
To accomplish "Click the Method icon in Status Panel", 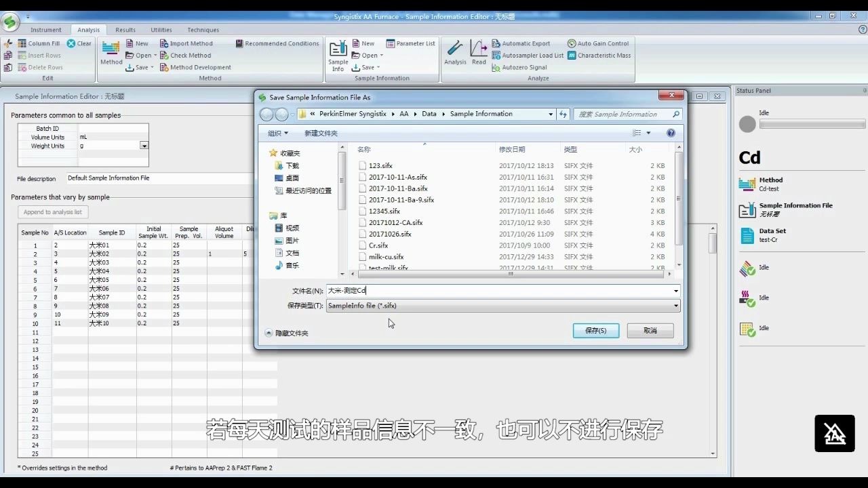I will click(747, 184).
